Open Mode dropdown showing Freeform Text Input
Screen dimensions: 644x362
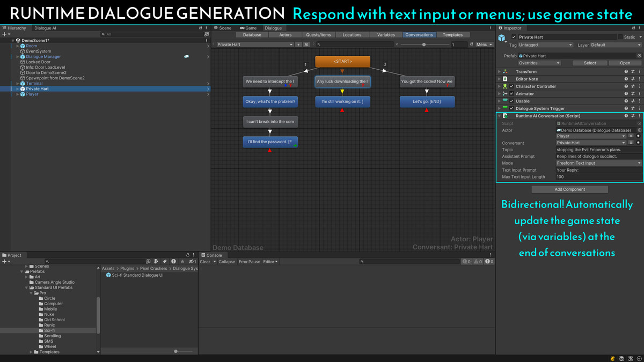pyautogui.click(x=599, y=163)
